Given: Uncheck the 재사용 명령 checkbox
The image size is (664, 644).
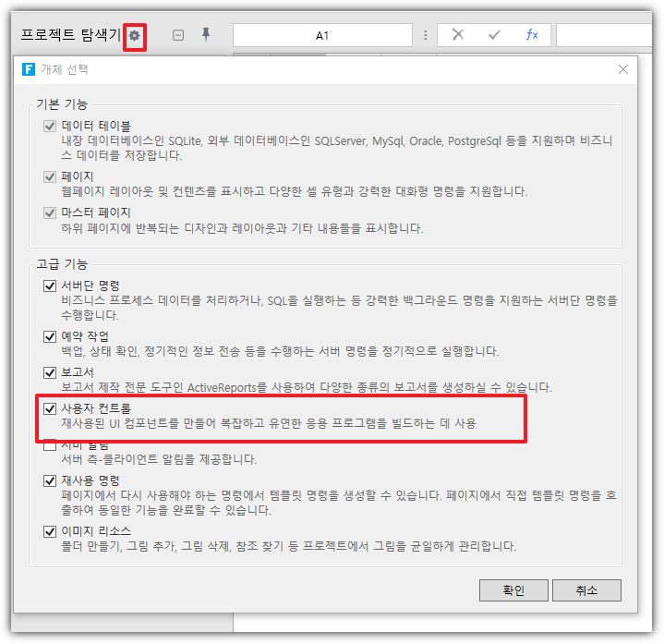Looking at the screenshot, I should tap(50, 480).
